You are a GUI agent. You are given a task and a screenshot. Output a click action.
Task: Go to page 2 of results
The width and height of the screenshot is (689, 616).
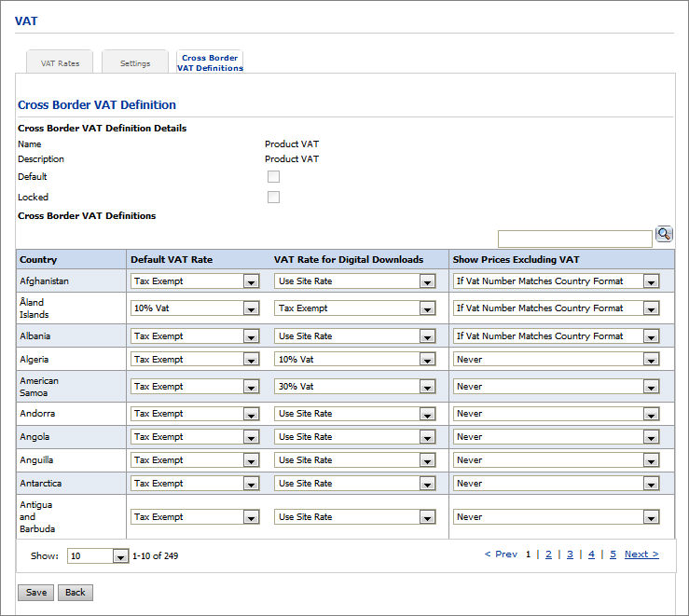pyautogui.click(x=548, y=554)
